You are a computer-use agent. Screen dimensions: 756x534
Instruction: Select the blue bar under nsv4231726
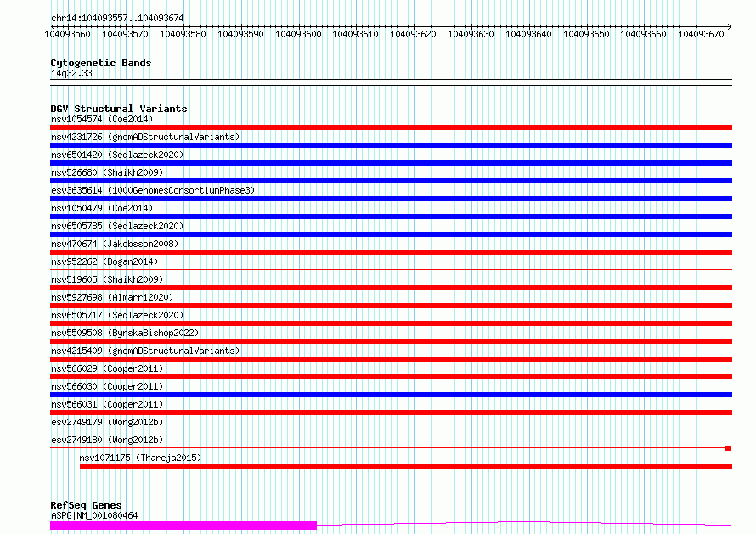391,145
